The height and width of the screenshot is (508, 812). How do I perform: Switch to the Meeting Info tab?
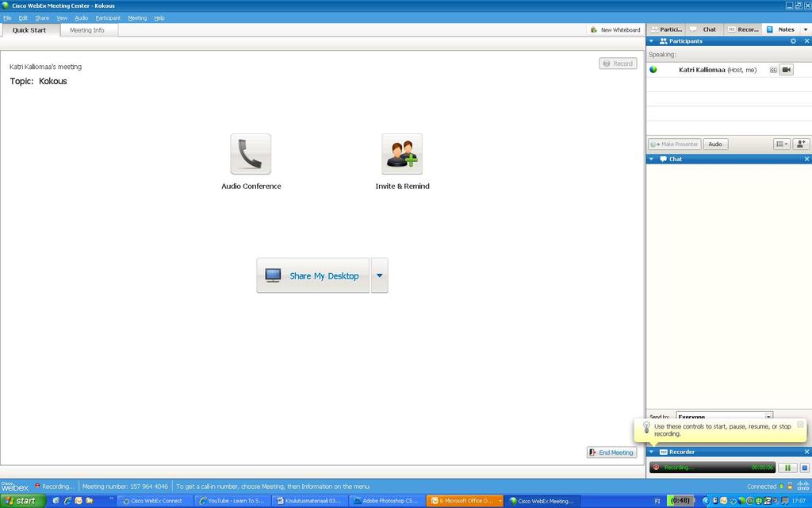pos(87,30)
